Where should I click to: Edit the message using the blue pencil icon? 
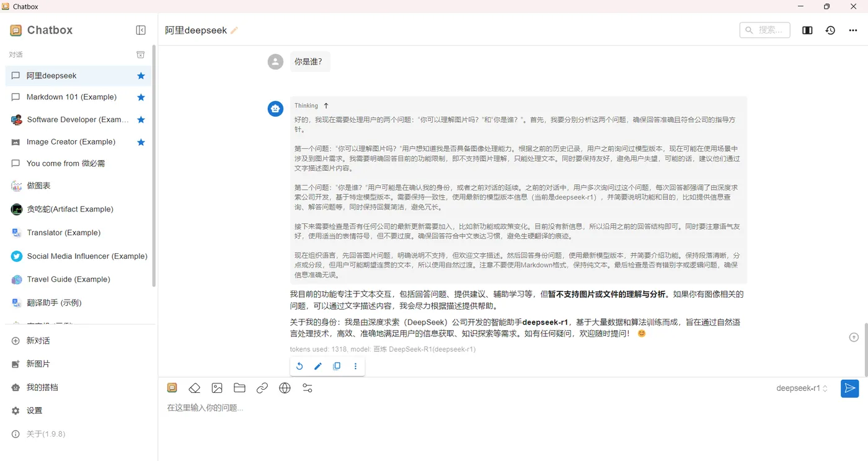click(x=318, y=367)
